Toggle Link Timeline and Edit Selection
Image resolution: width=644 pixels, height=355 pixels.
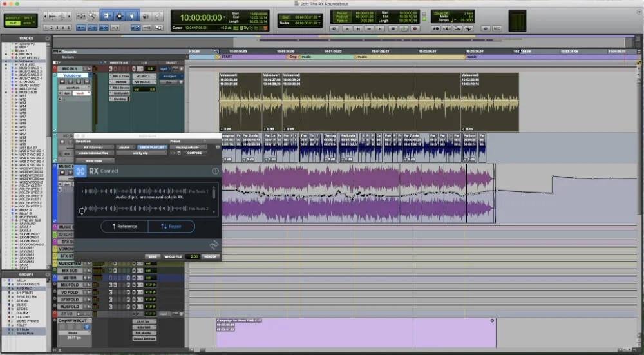tap(92, 28)
